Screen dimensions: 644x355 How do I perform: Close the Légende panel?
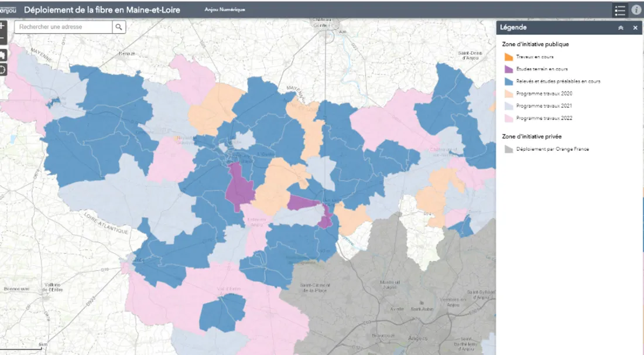coord(635,28)
